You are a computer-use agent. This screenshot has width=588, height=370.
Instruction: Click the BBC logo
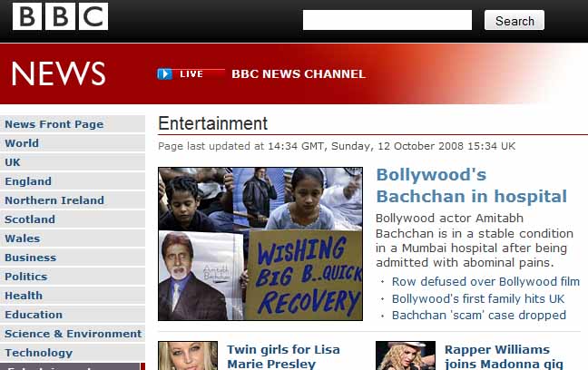60,16
